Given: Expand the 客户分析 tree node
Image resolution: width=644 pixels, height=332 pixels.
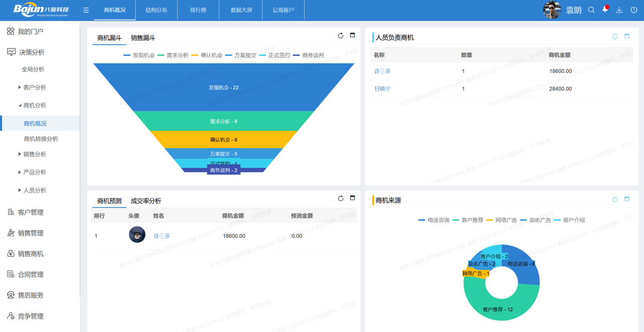Looking at the screenshot, I should (x=20, y=88).
